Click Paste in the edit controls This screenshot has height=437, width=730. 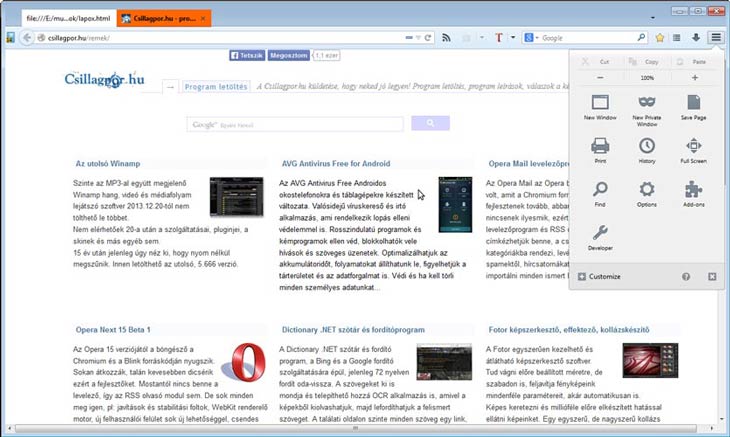click(x=693, y=61)
